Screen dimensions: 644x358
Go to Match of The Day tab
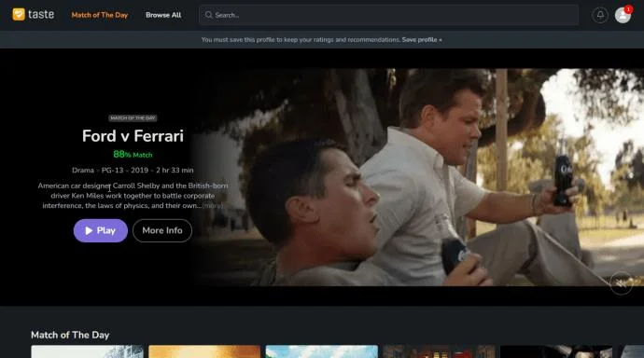tap(99, 15)
